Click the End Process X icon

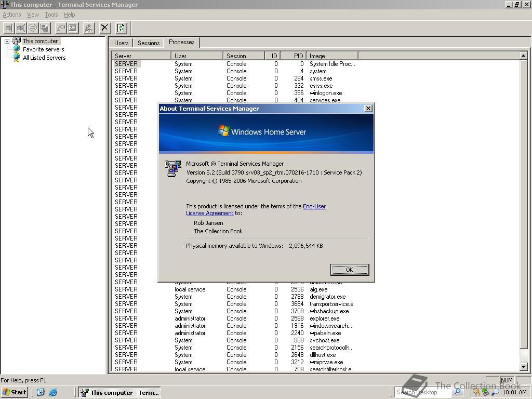[x=105, y=28]
